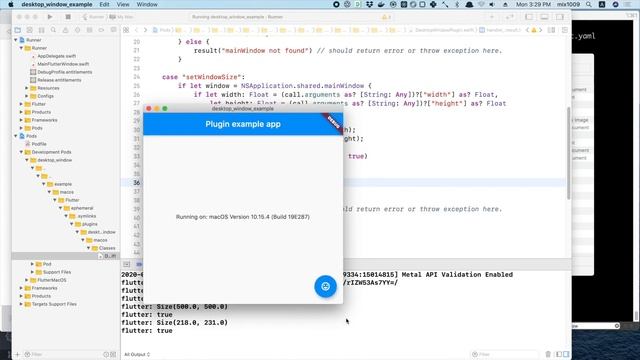Click the editor vertical scrollbar
Viewport: 640px width, 360px height.
coord(568,153)
